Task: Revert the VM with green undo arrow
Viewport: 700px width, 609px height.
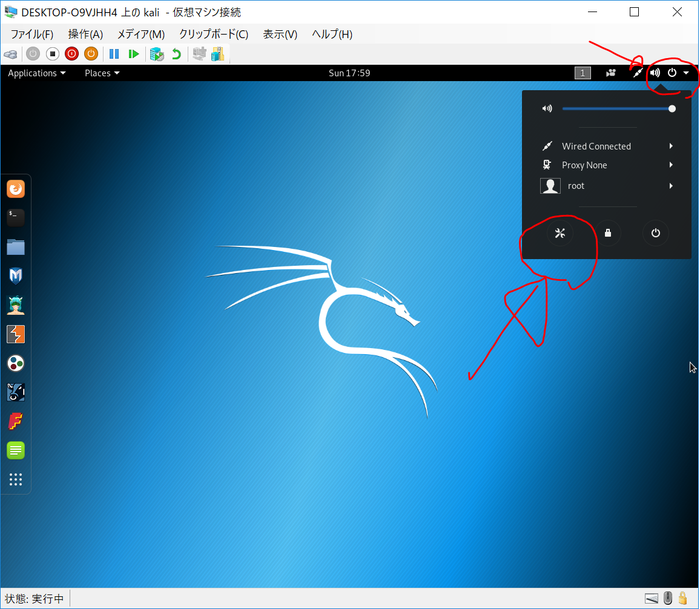Action: [x=176, y=54]
